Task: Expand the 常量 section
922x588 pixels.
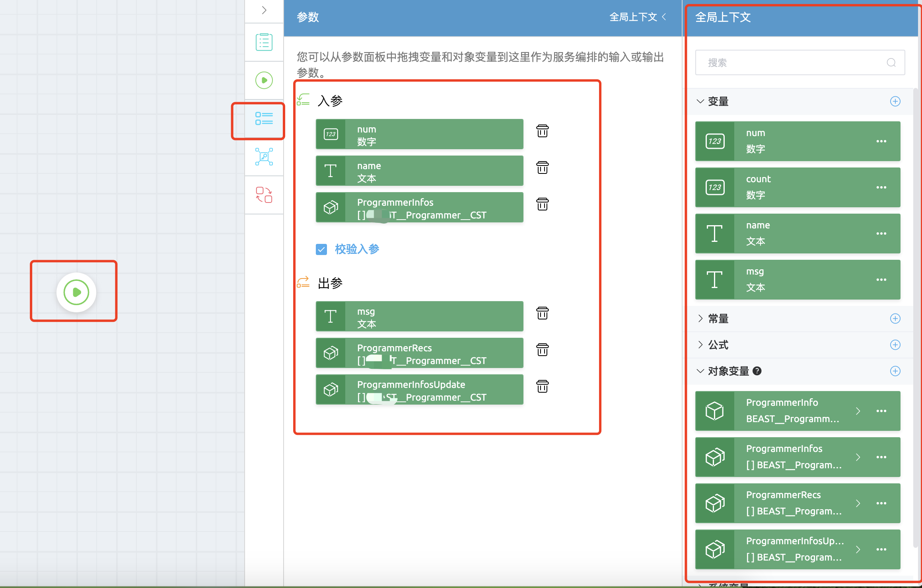Action: click(700, 319)
